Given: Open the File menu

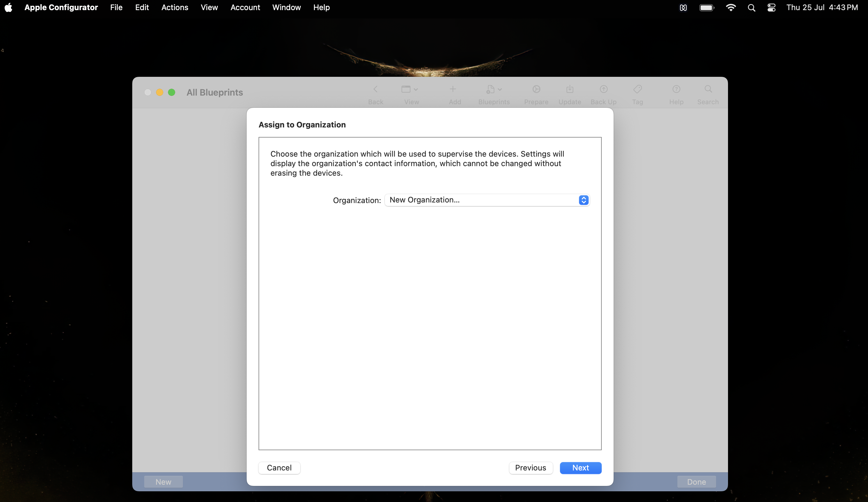Looking at the screenshot, I should [116, 7].
